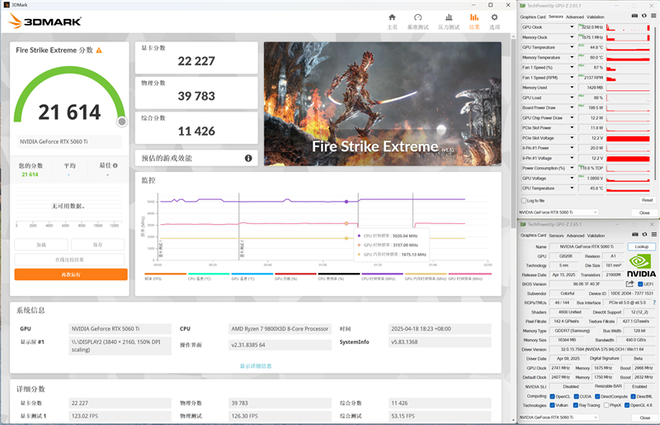Toggle the CUDA checkbox
The height and width of the screenshot is (425, 660).
[x=577, y=396]
